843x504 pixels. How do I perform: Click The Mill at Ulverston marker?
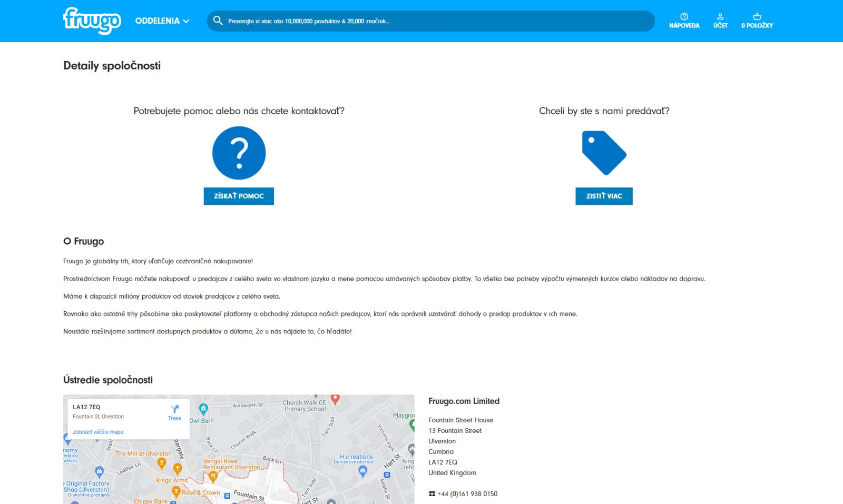click(162, 463)
